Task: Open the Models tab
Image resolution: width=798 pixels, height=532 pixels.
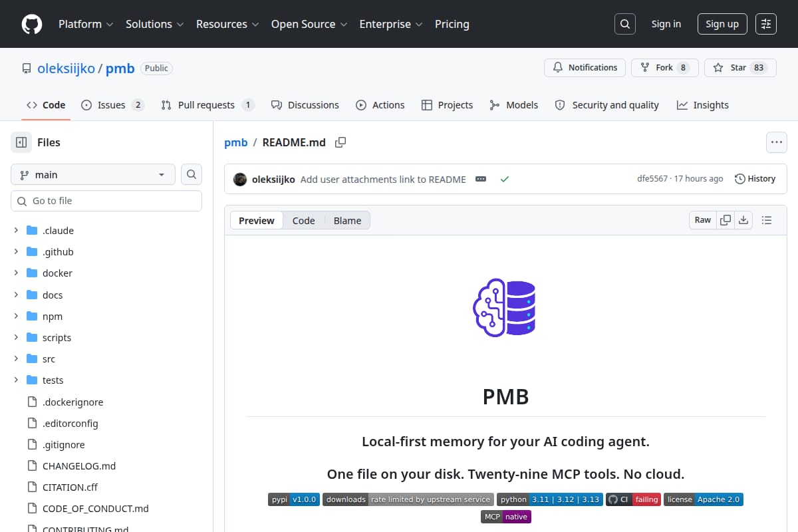Action: click(x=514, y=105)
